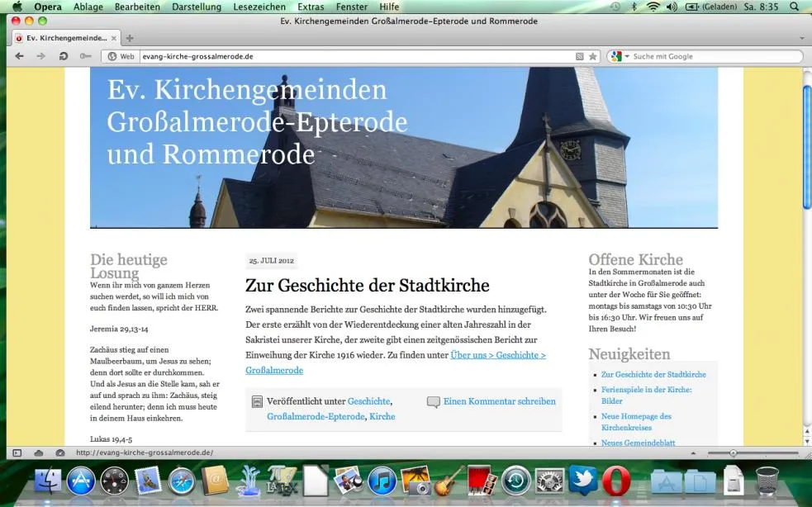The width and height of the screenshot is (812, 507).
Task: Open a new tab with plus button
Action: point(130,38)
